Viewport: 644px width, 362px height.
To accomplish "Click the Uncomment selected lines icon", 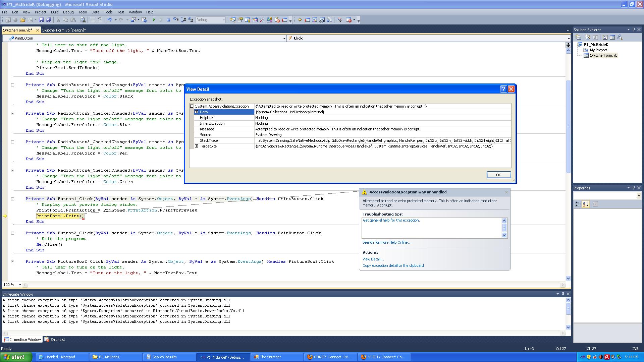I will (100, 20).
